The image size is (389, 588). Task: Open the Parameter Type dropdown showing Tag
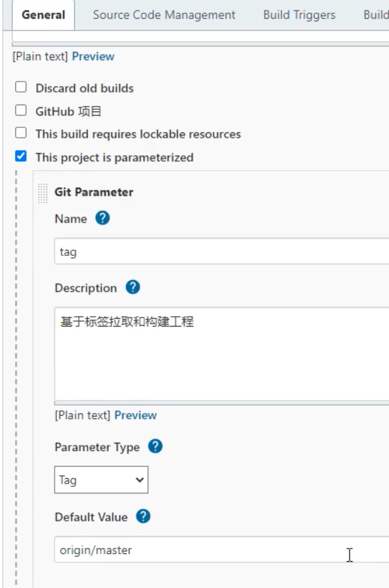tap(101, 479)
